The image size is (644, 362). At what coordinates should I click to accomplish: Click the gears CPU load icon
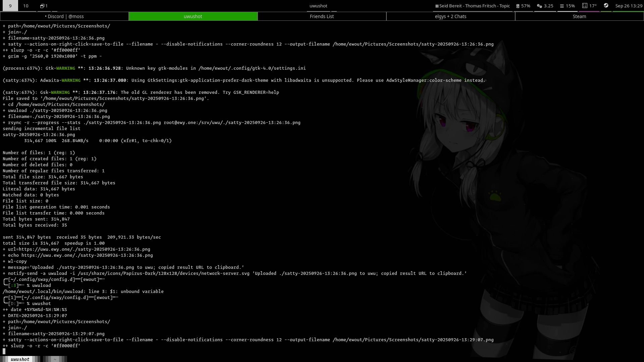click(539, 6)
